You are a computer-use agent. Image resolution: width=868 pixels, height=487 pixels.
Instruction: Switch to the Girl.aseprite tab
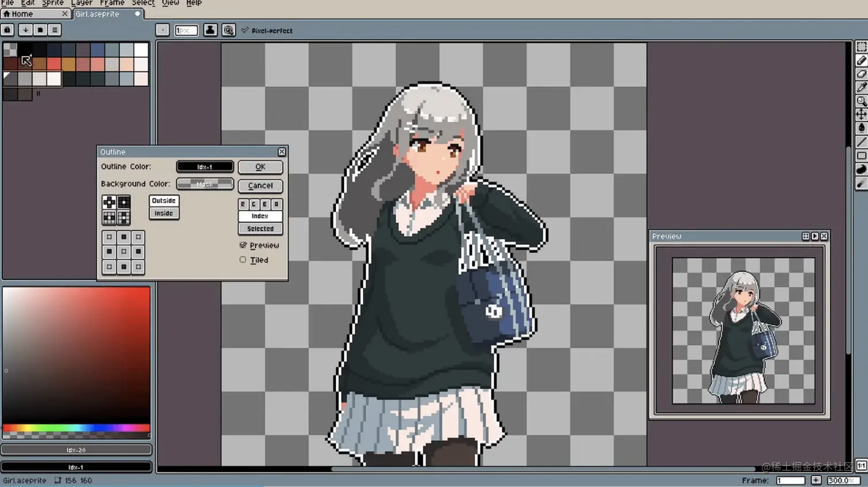tap(107, 14)
